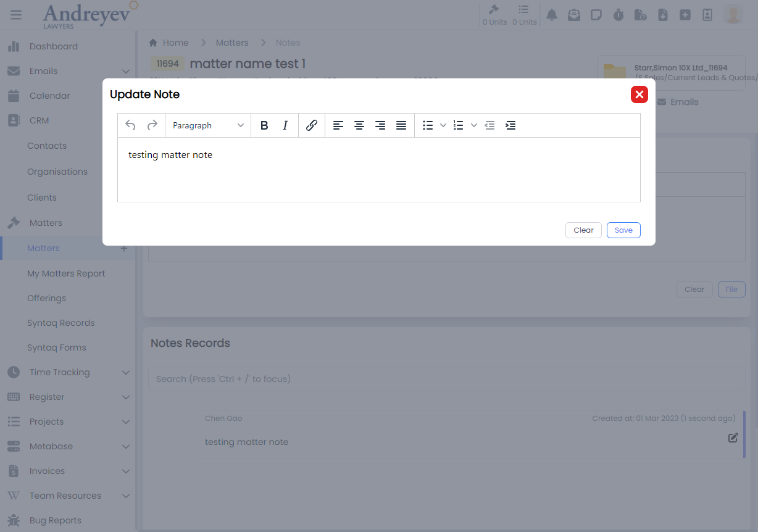Expand numbered list style options arrow

(474, 125)
